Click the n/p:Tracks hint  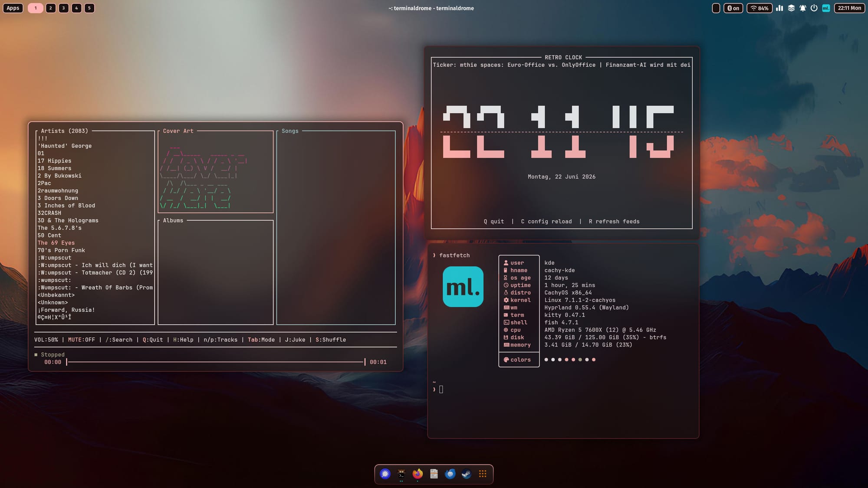point(220,340)
